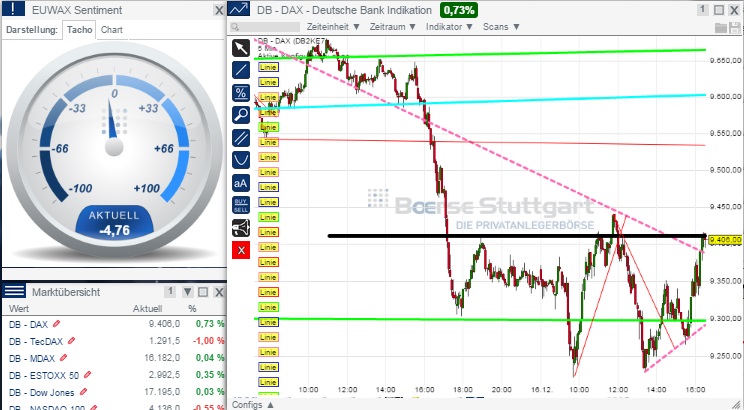Click the chart window trend icon
The height and width of the screenshot is (410, 744).
tap(239, 9)
